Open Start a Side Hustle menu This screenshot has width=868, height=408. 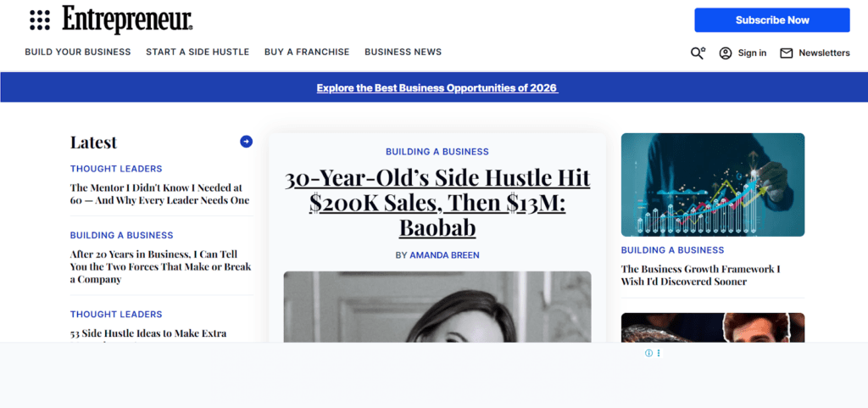198,52
